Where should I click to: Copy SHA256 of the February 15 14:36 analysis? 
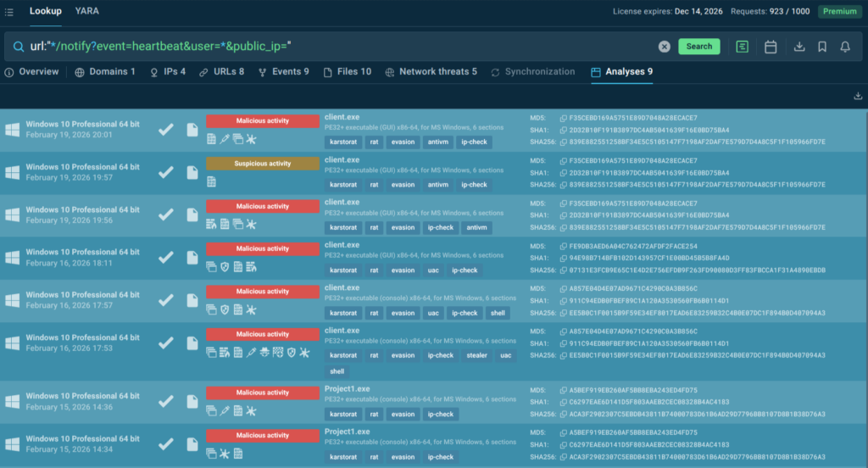pos(564,414)
